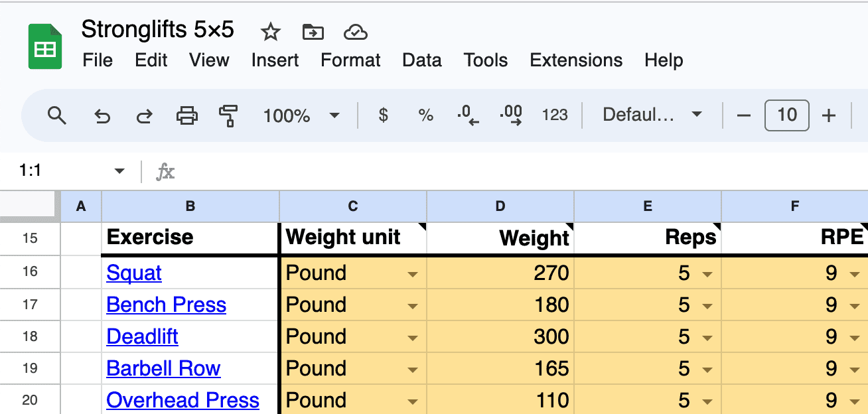Open Bench Press weight unit Pound dropdown
Viewport: 868px width, 414px height.
coord(413,307)
